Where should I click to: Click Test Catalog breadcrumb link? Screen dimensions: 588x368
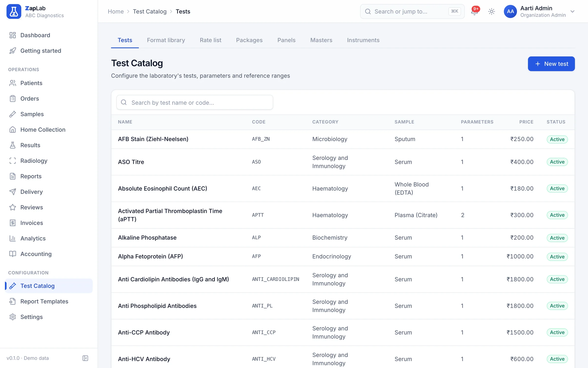(150, 12)
